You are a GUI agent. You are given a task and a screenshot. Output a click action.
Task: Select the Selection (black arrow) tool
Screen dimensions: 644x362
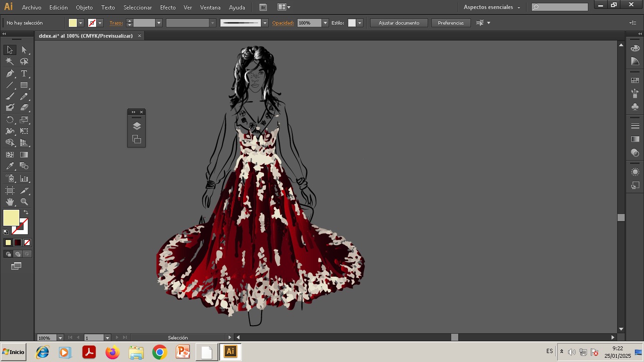[10, 50]
